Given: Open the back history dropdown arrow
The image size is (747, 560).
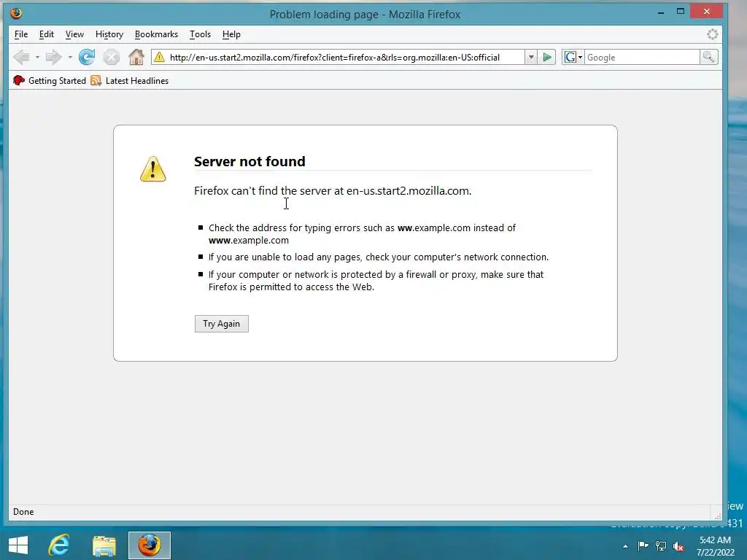Looking at the screenshot, I should click(x=37, y=57).
